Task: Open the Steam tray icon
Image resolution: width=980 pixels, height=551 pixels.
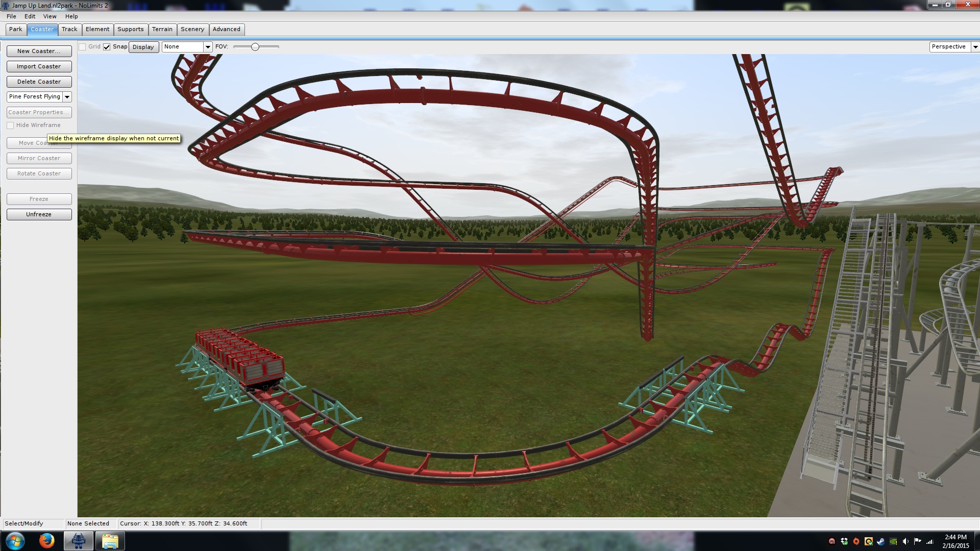Action: pos(880,541)
